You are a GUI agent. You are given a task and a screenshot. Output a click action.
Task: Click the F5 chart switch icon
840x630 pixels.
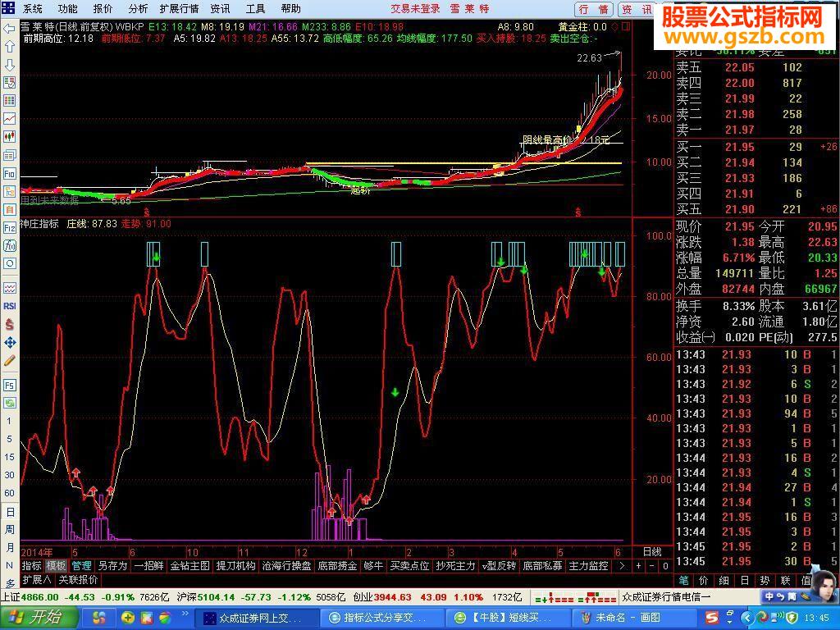point(9,385)
